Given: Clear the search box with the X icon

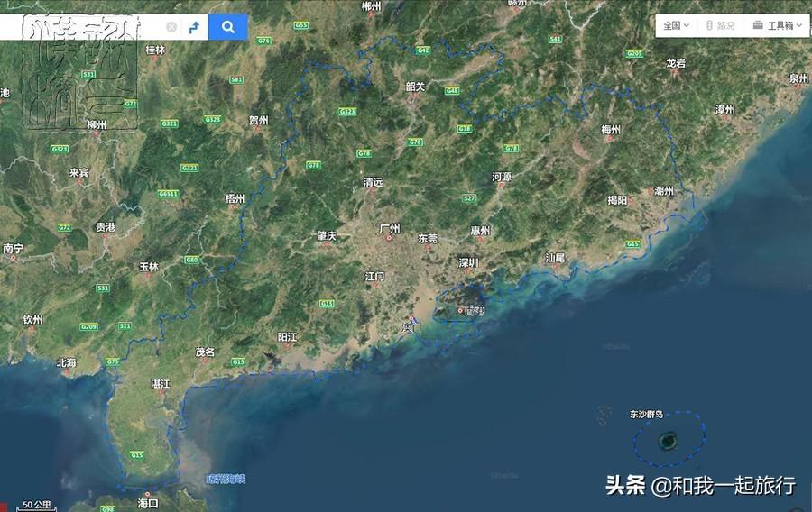Looking at the screenshot, I should [171, 27].
